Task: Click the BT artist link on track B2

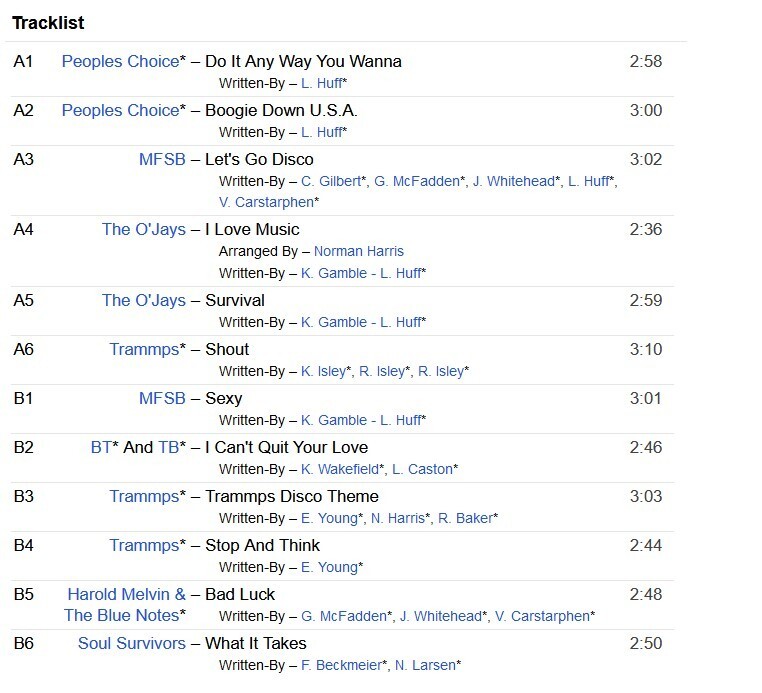Action: (x=101, y=448)
